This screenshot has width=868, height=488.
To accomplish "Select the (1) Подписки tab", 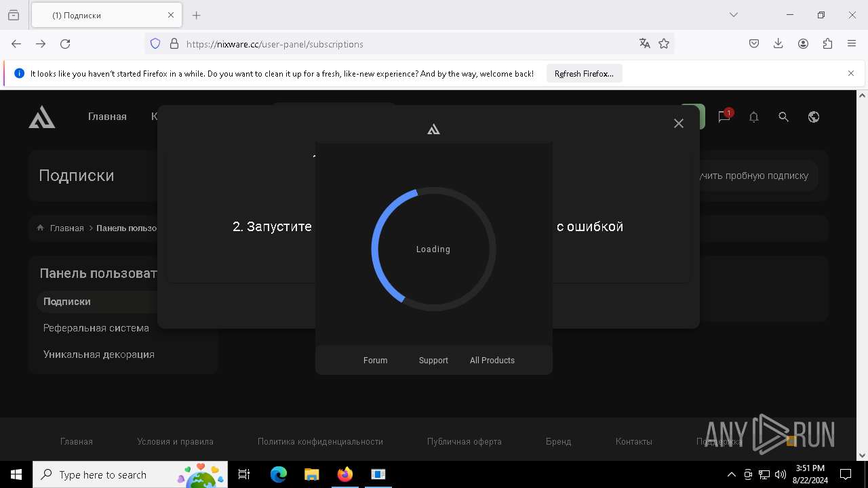I will [106, 15].
